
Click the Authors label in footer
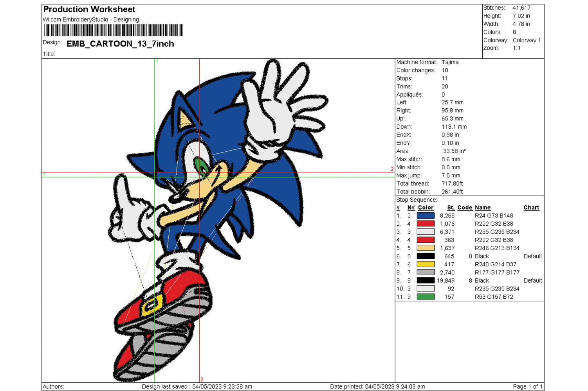pos(53,387)
